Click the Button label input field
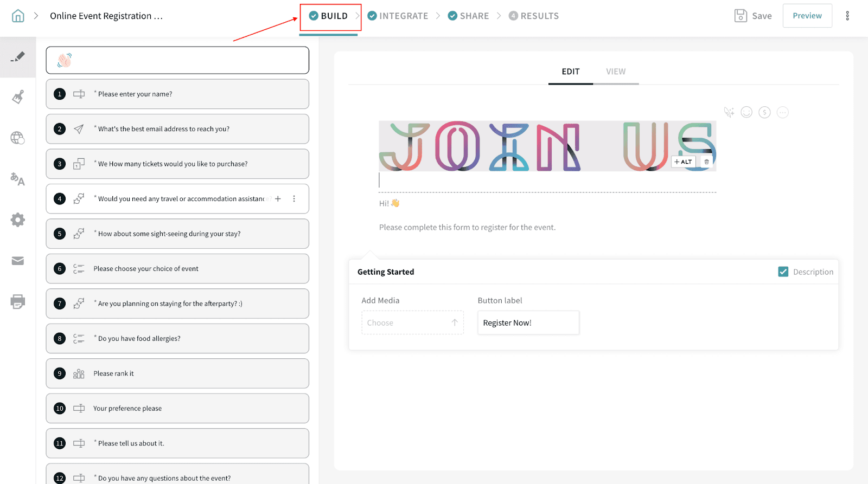The width and height of the screenshot is (868, 484). click(528, 322)
